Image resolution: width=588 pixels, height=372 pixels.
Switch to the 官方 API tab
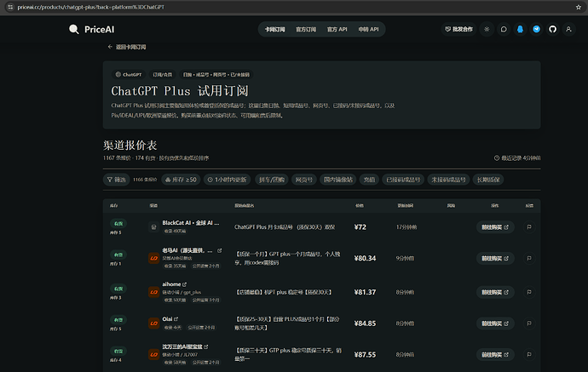click(337, 29)
